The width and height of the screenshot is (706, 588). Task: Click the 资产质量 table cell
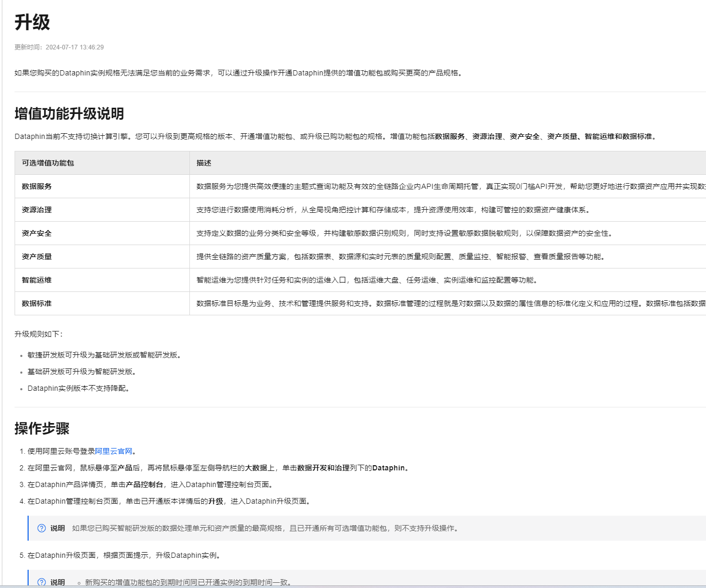pos(102,257)
